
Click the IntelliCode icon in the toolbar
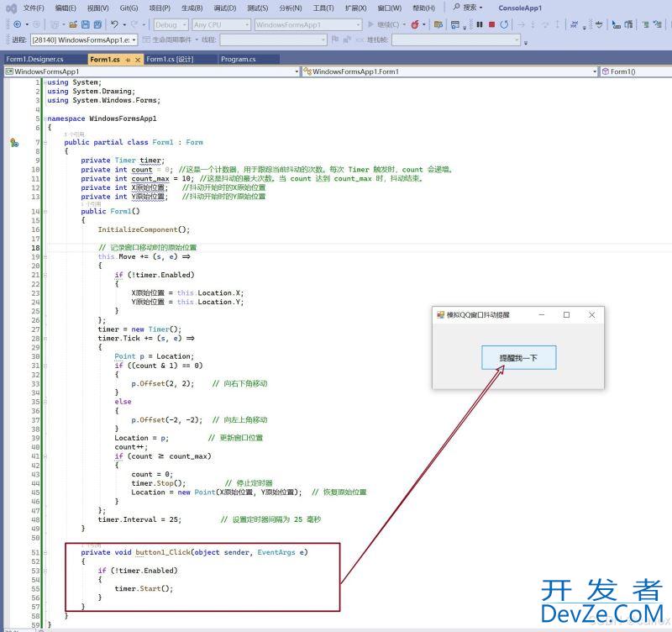click(x=574, y=24)
